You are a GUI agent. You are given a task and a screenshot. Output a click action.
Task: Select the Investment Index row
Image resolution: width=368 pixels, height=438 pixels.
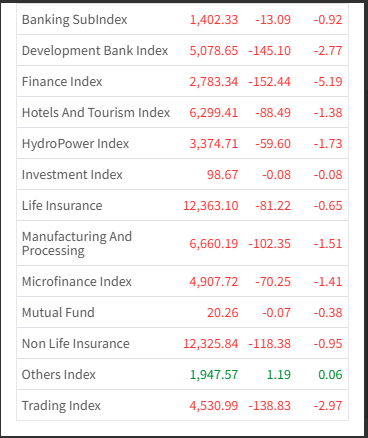[x=182, y=175]
